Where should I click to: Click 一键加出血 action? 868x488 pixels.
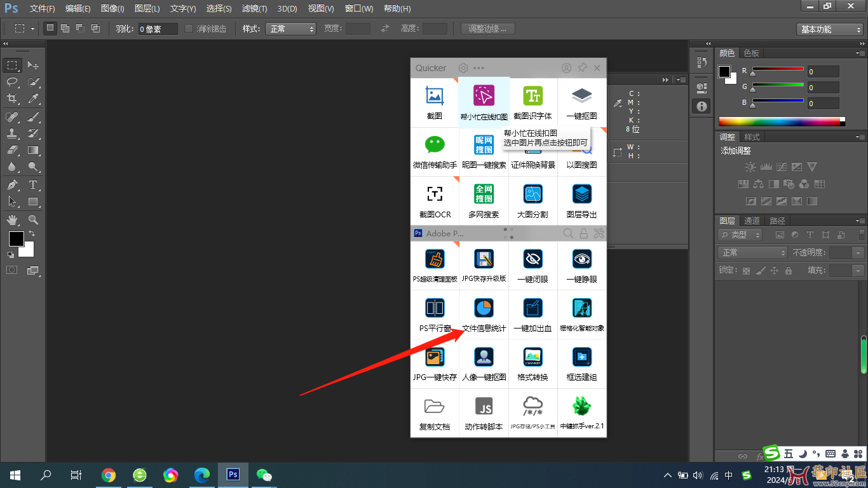(533, 315)
